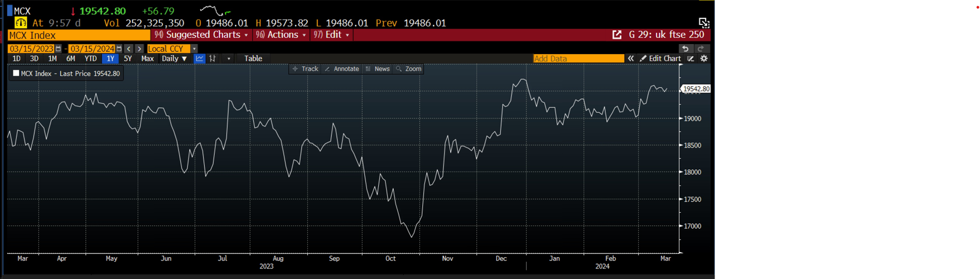The height and width of the screenshot is (279, 980).
Task: Click the export icon beside G 29
Action: (617, 35)
